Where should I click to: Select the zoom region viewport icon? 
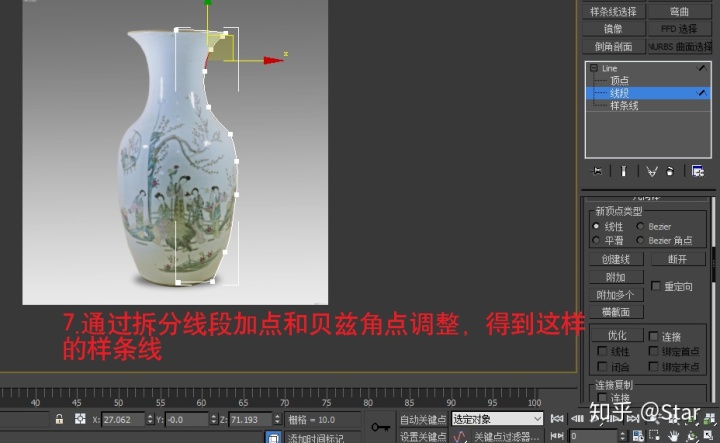pos(654,435)
